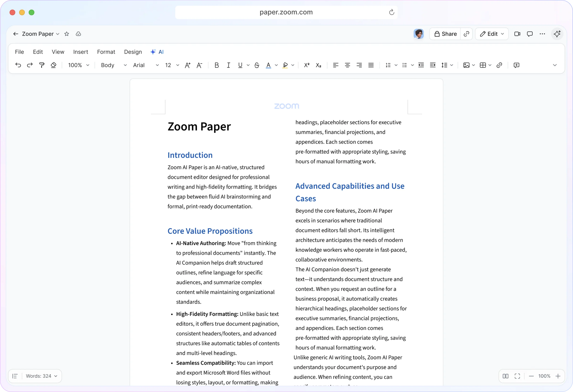
Task: Copy the share link
Action: coord(466,34)
